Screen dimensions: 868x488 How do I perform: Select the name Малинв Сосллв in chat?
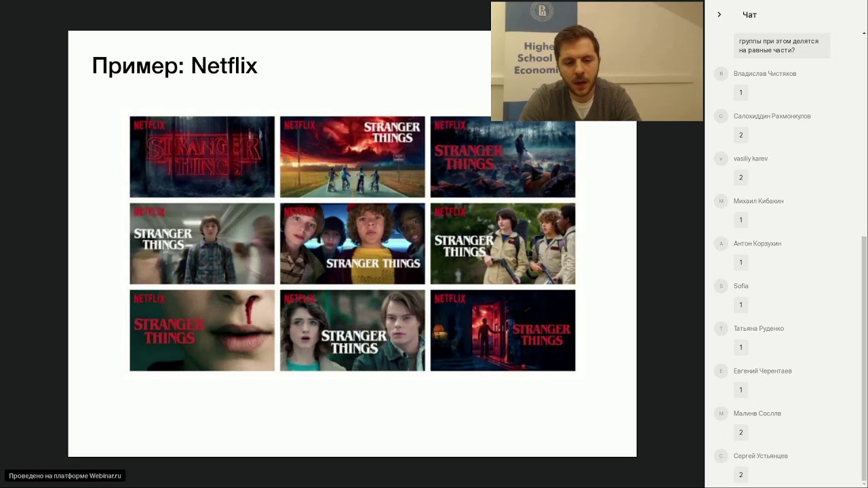pos(757,413)
